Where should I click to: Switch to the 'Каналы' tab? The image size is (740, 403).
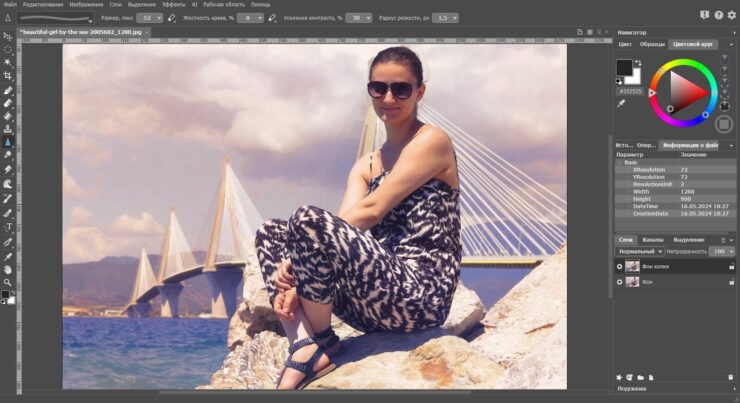click(x=652, y=240)
